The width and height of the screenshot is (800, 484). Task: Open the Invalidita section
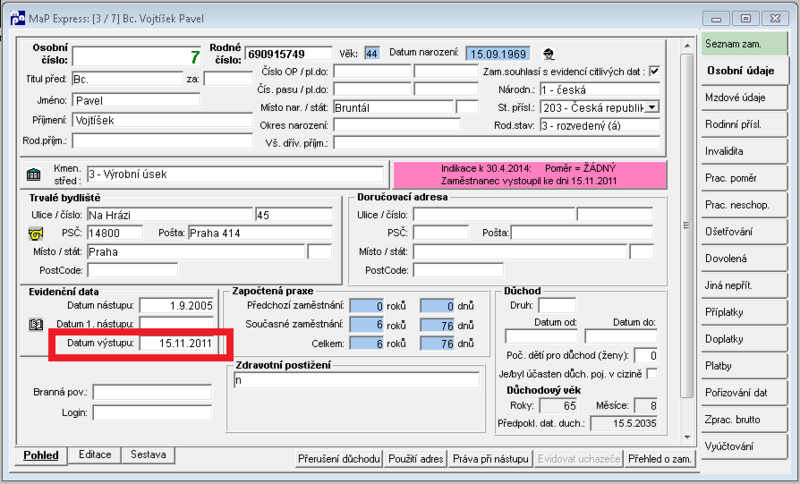pos(744,151)
